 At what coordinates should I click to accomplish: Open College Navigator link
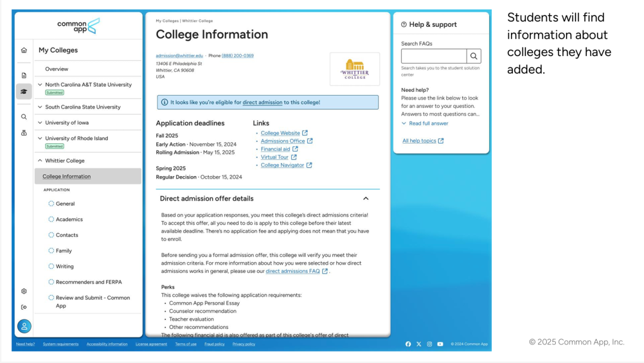282,165
